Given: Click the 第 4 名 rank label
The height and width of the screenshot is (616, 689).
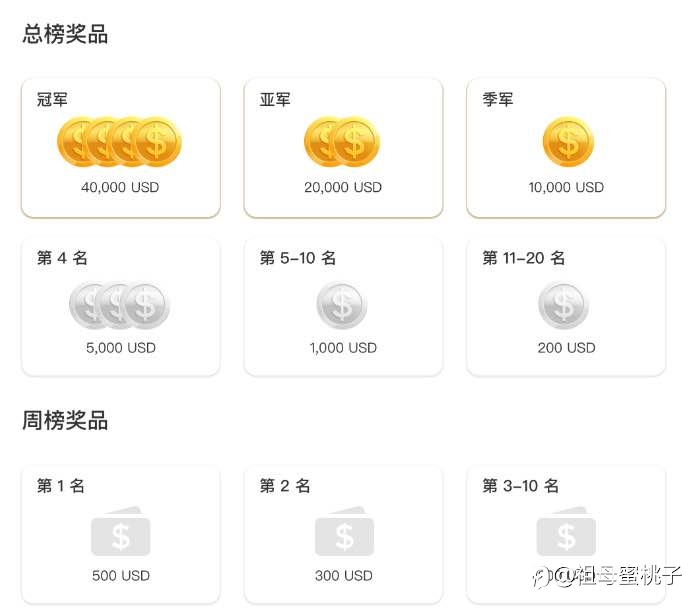Looking at the screenshot, I should click(x=62, y=258).
